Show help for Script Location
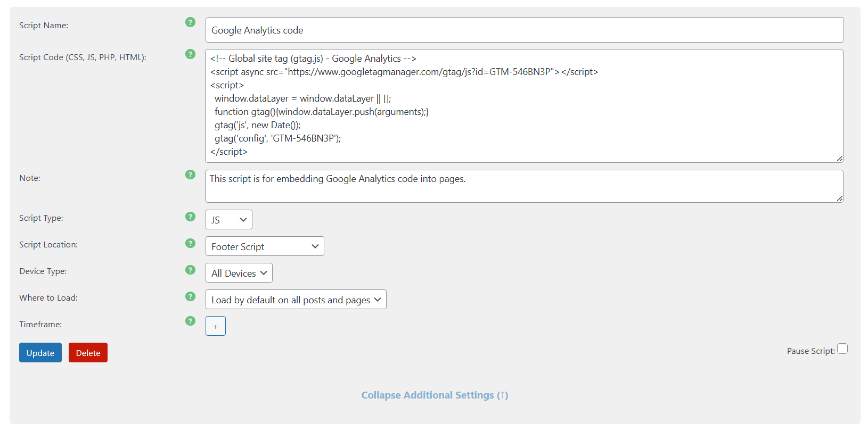This screenshot has height=431, width=868. pos(190,243)
